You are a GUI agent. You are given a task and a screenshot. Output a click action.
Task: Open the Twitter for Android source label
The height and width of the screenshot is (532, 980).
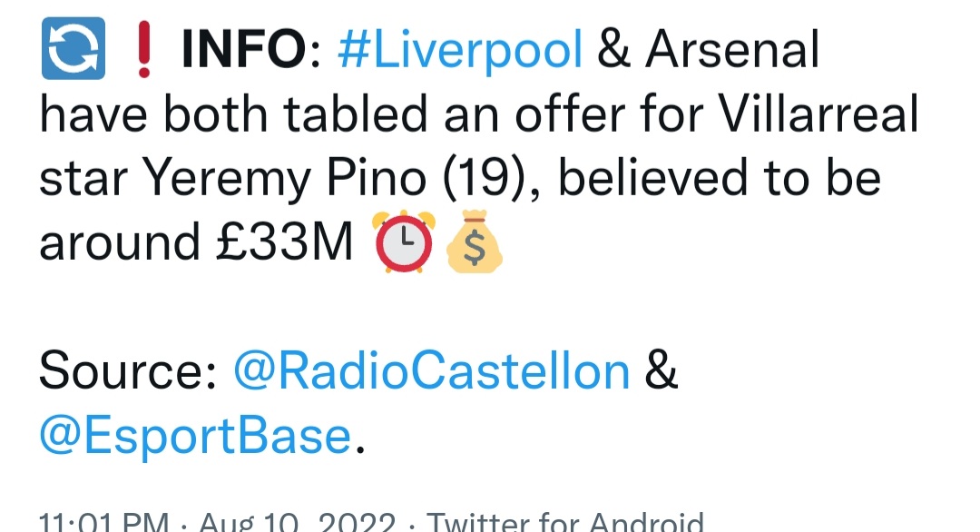pyautogui.click(x=565, y=523)
